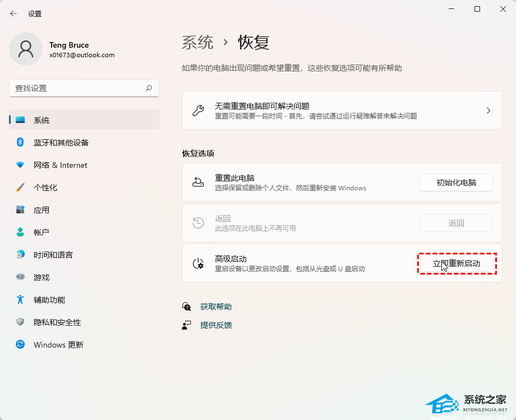Click the 个性化 paintbrush icon
Screen dimensions: 516x420
tap(20, 188)
